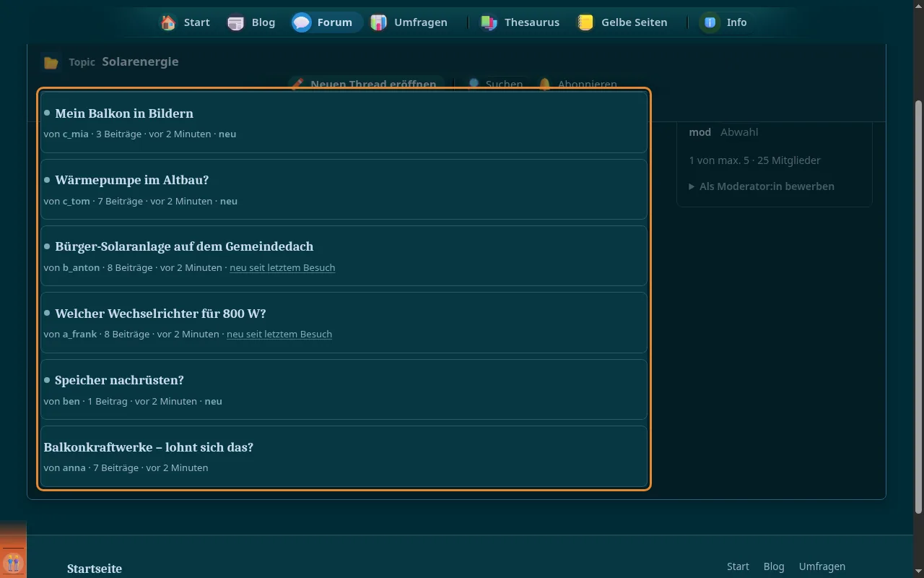Open the Thesaurus books icon
This screenshot has height=578, width=924.
489,22
